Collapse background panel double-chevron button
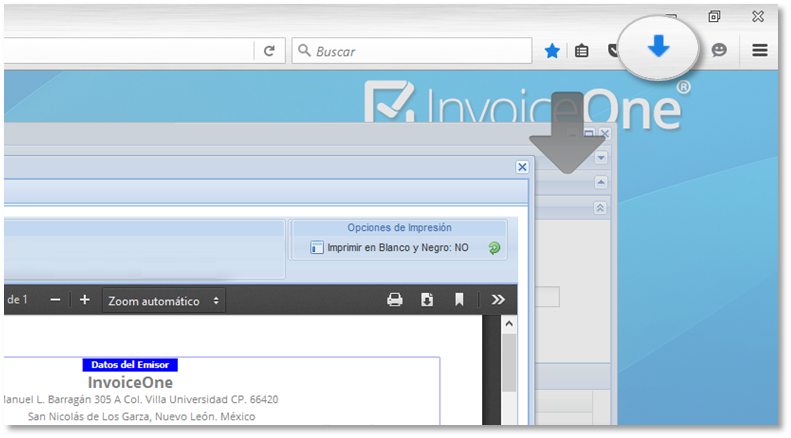The image size is (791, 438). click(600, 207)
